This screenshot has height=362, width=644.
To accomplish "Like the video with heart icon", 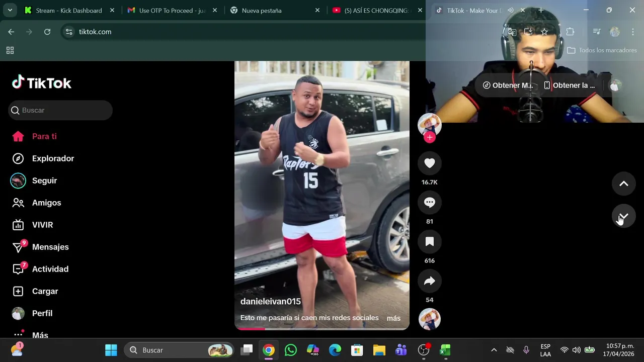I will coord(430,163).
